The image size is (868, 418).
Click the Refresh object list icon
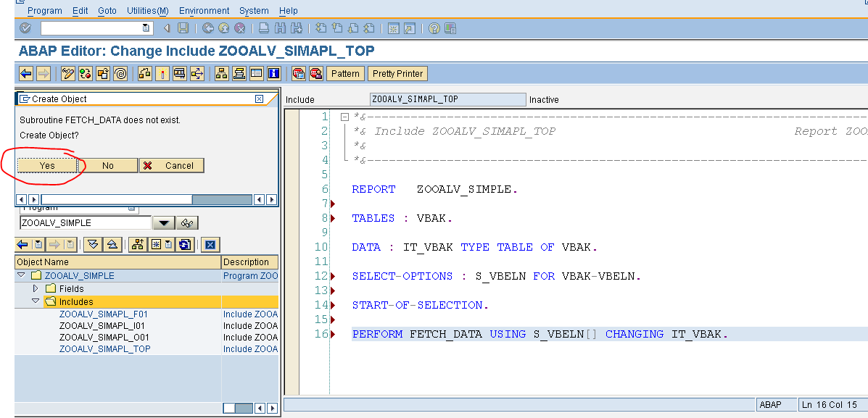coord(185,244)
